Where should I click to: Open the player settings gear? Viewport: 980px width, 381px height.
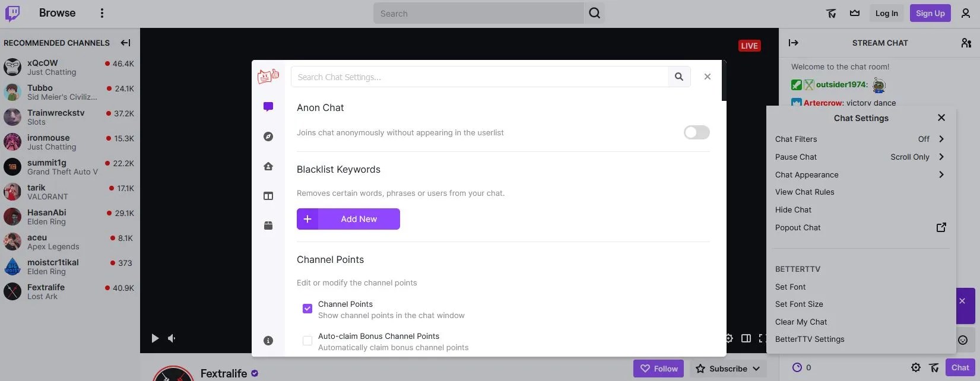tap(729, 338)
